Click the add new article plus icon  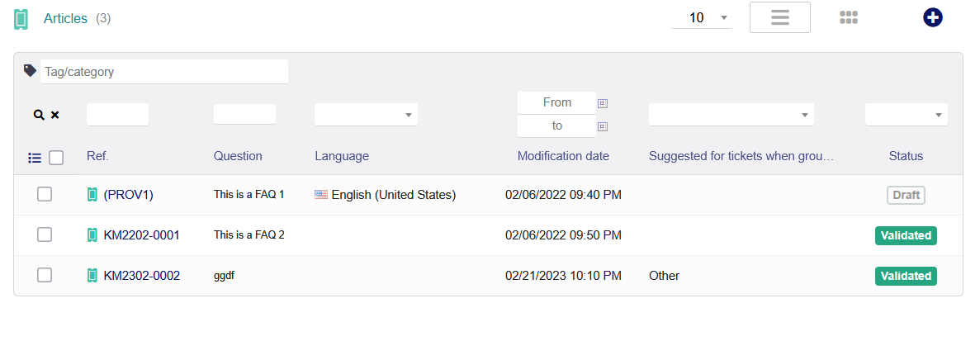933,17
